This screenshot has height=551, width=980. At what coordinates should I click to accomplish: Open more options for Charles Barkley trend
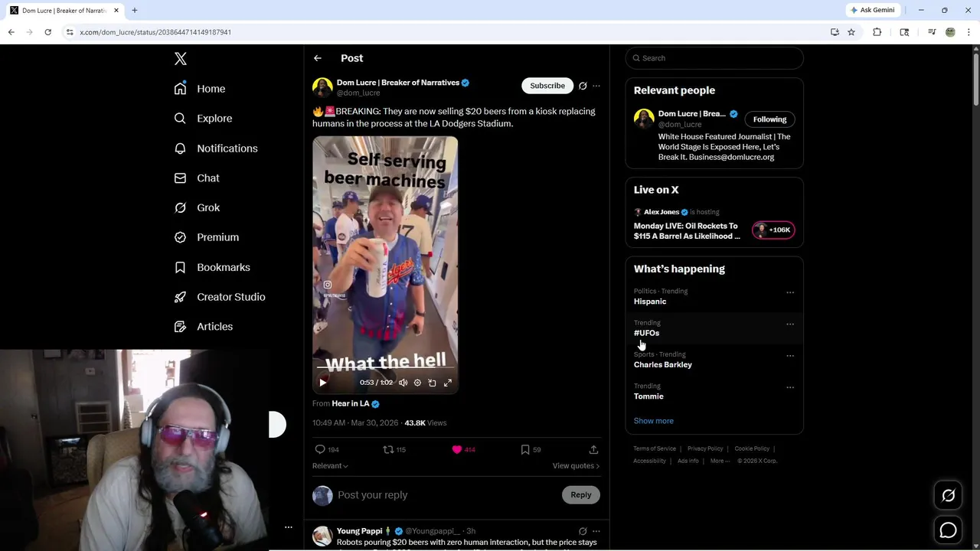tap(790, 356)
